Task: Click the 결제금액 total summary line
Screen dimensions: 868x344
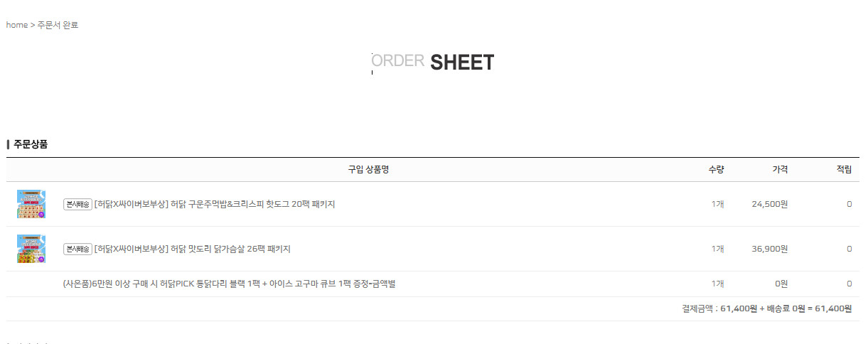Action: (766, 308)
